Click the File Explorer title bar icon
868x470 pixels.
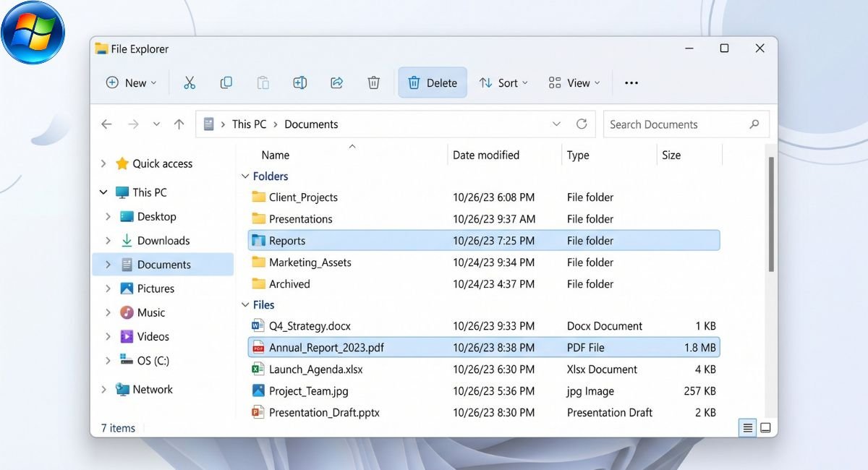[x=101, y=49]
